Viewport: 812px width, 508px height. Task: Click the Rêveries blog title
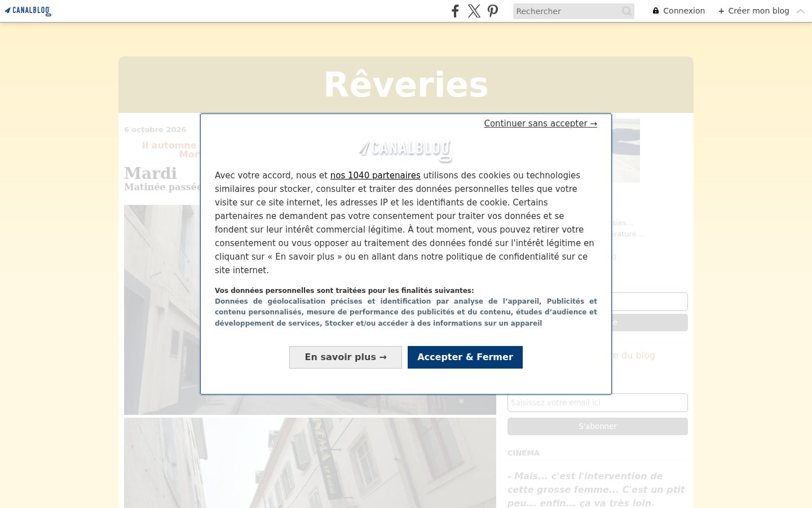pos(406,85)
